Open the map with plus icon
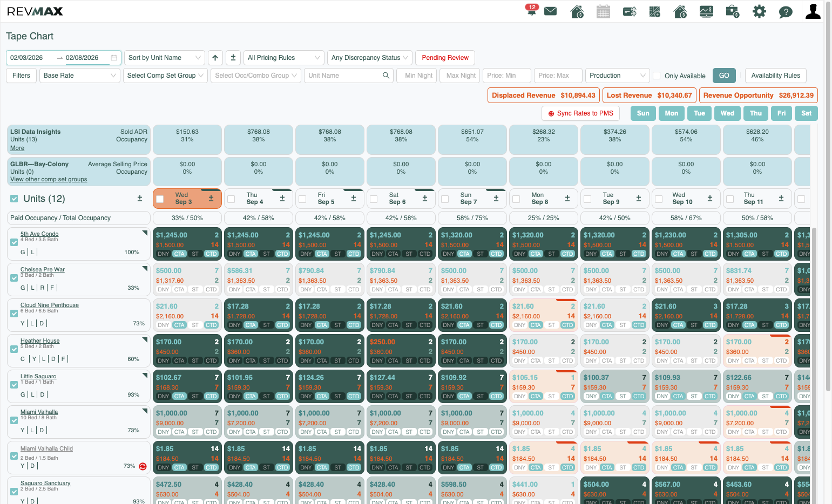832x504 pixels. pos(655,11)
